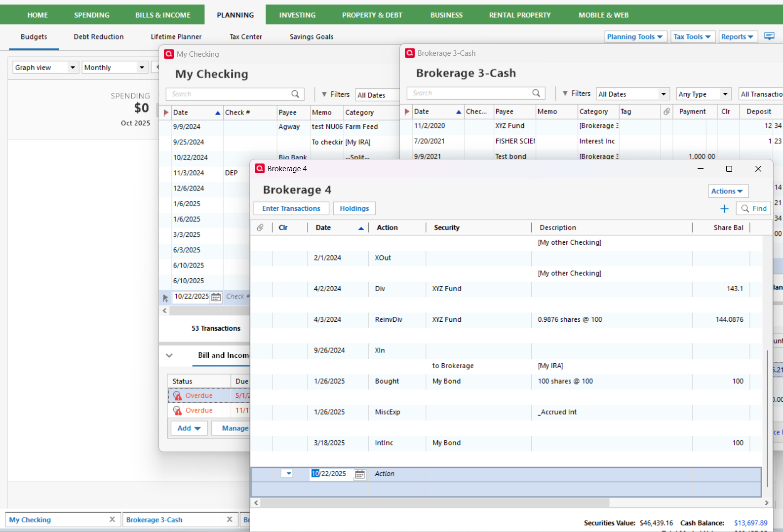Maximize the Brokerage 4 window
Viewport: 783px width, 532px height.
(729, 169)
